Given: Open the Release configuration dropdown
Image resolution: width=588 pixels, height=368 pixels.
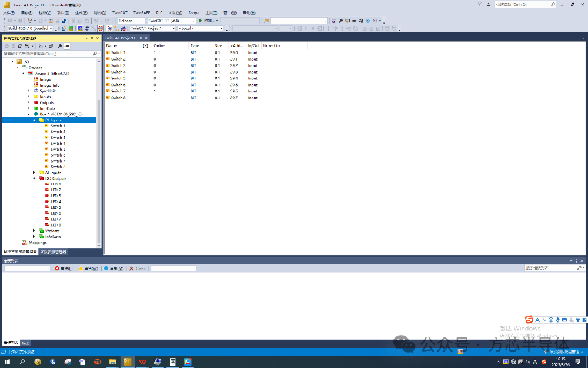Looking at the screenshot, I should coord(131,21).
